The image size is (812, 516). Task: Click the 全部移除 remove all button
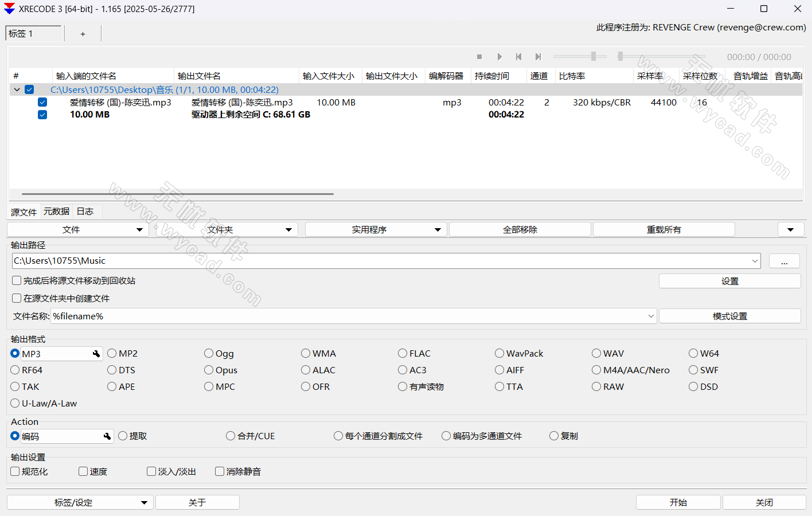pyautogui.click(x=520, y=230)
